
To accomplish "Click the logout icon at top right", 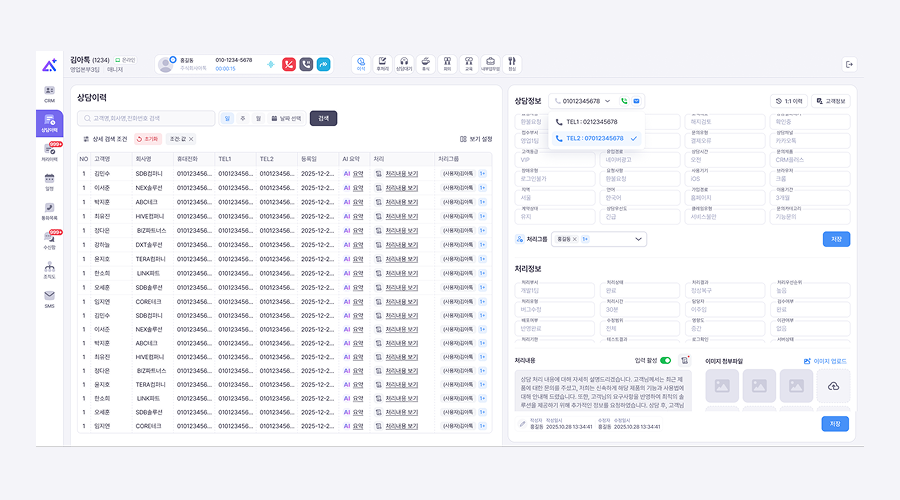I will (x=849, y=64).
